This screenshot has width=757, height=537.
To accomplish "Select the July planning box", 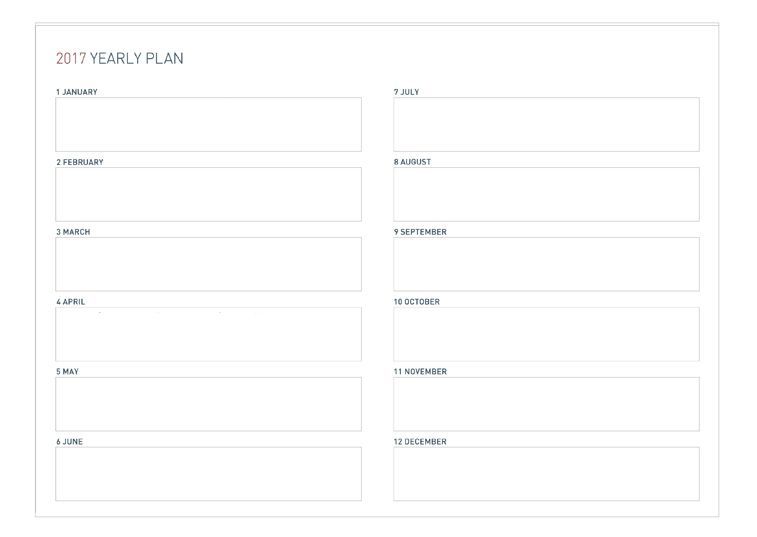I will (x=546, y=124).
